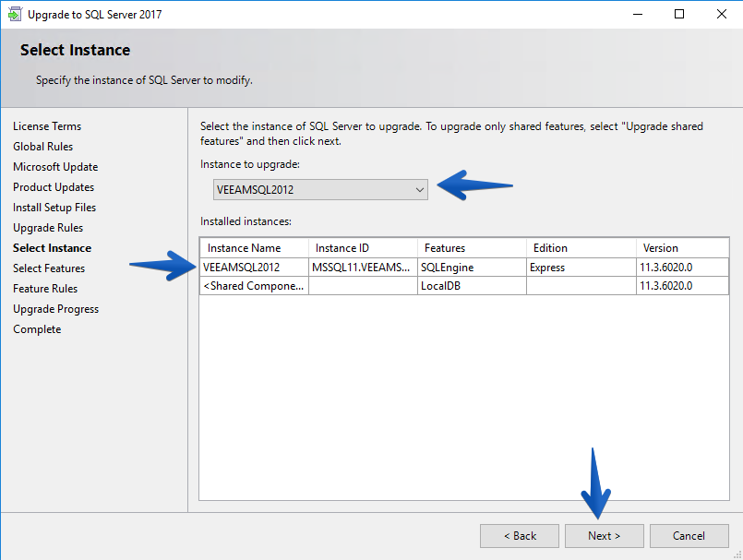Open the Product Updates step
Image resolution: width=743 pixels, height=560 pixels.
(54, 187)
